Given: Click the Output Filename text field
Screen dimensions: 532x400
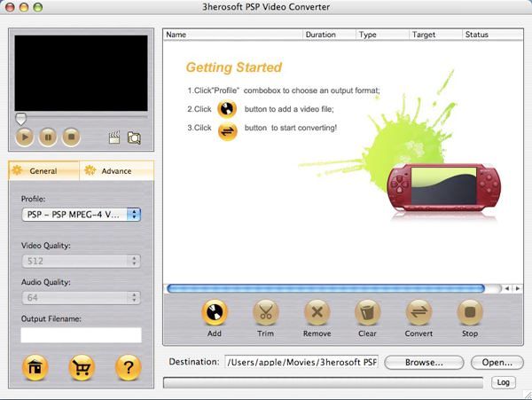Looking at the screenshot, I should [81, 335].
